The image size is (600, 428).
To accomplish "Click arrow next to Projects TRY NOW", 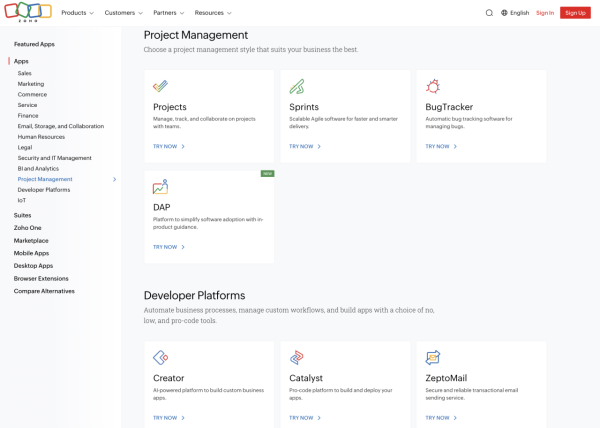I will (183, 146).
